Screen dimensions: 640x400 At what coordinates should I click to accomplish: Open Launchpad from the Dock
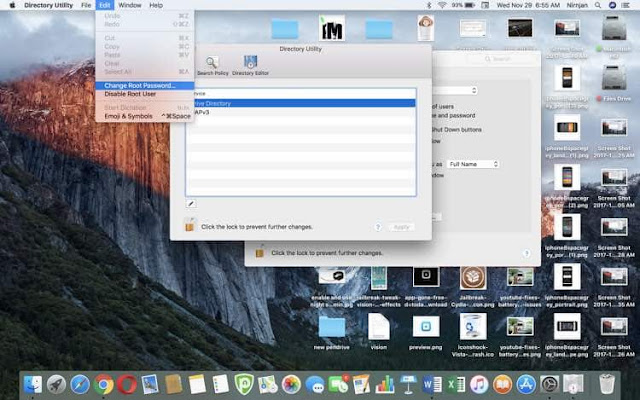56,385
